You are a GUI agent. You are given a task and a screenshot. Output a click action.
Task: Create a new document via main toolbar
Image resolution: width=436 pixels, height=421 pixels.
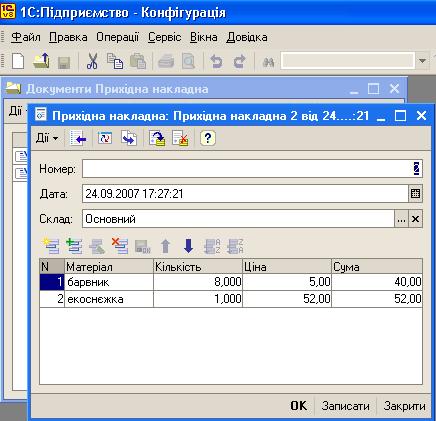18,61
